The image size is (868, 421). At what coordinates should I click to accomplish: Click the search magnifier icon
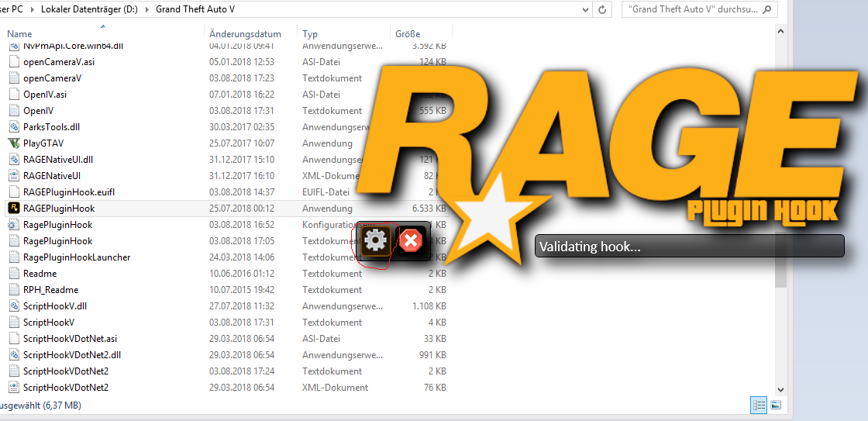pyautogui.click(x=766, y=9)
